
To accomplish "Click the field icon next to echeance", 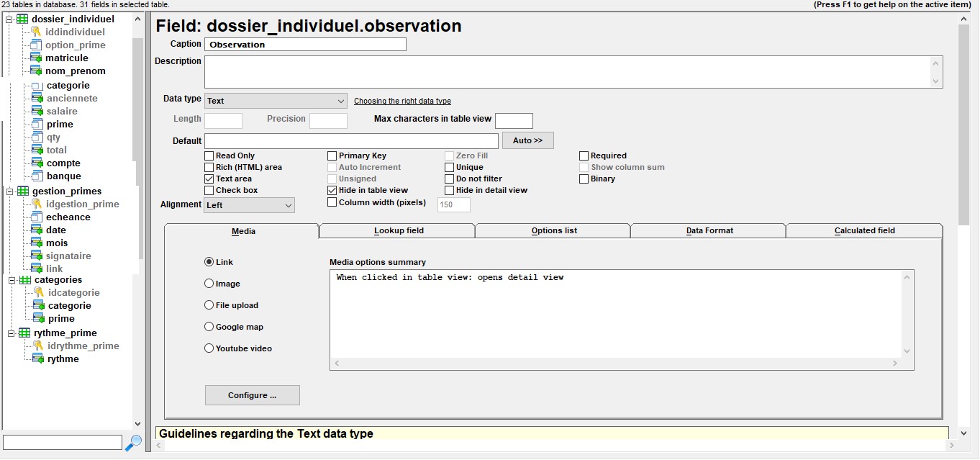I will 37,217.
